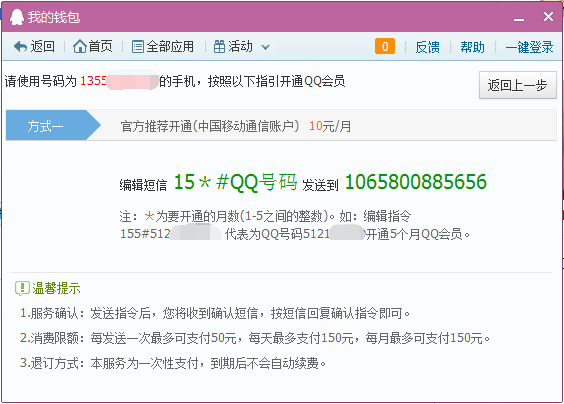Open the 帮助 help link
This screenshot has width=564, height=404.
pyautogui.click(x=472, y=47)
